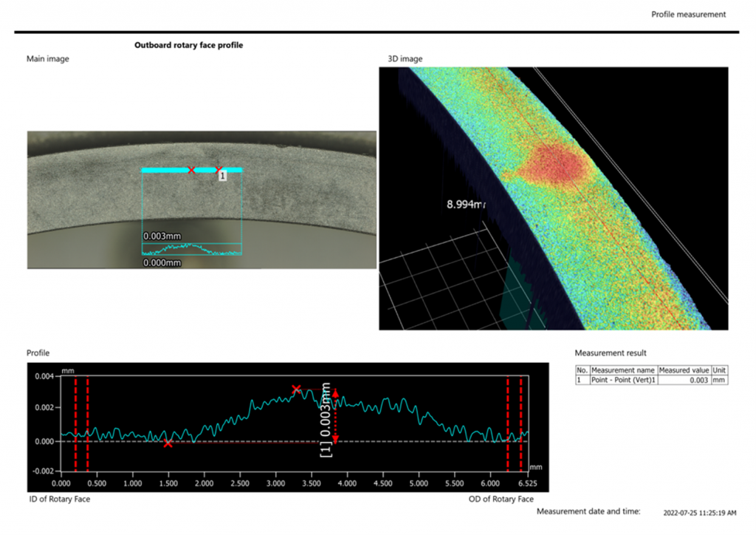Click the red high spot in 3D image
The image size is (756, 535).
tap(560, 164)
